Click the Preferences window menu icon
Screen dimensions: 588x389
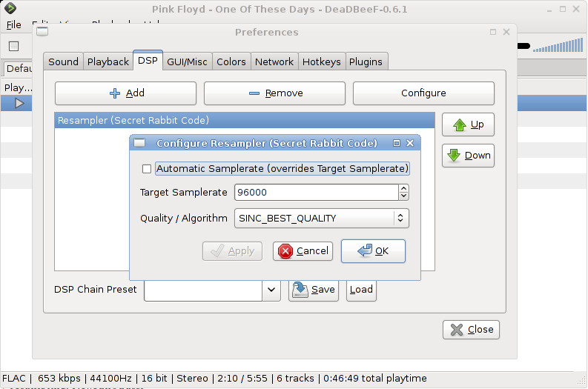pos(42,32)
